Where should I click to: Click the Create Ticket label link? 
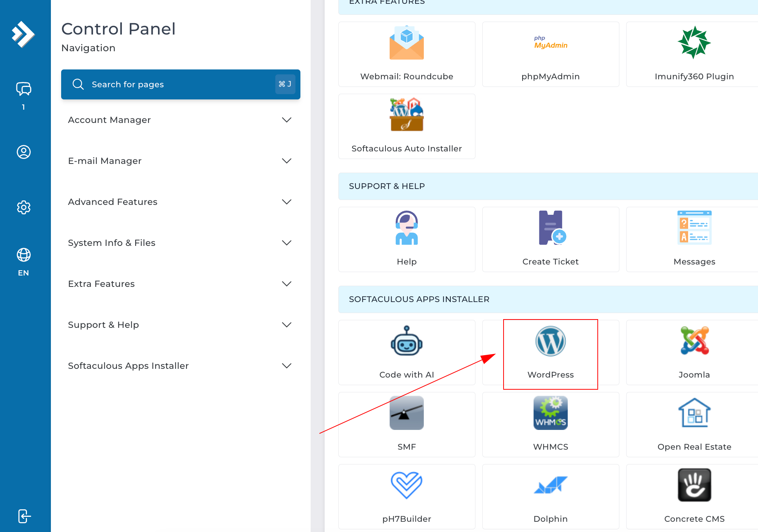pos(551,262)
